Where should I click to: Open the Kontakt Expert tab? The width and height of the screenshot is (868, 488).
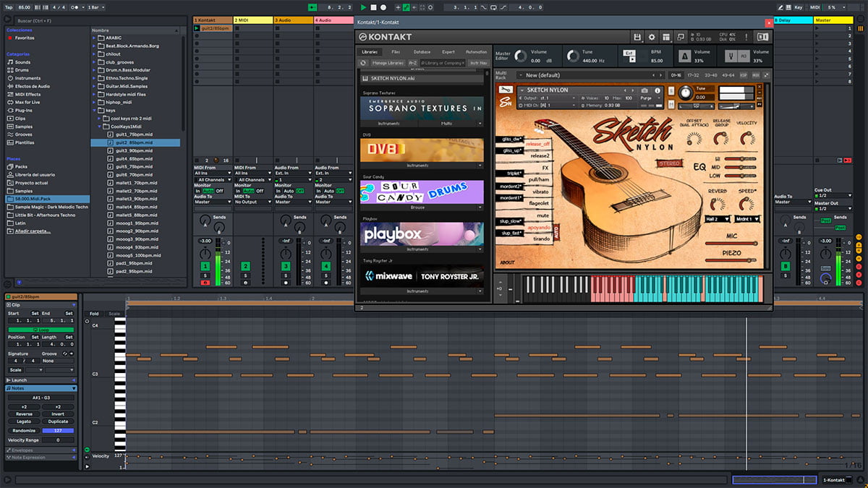(448, 52)
